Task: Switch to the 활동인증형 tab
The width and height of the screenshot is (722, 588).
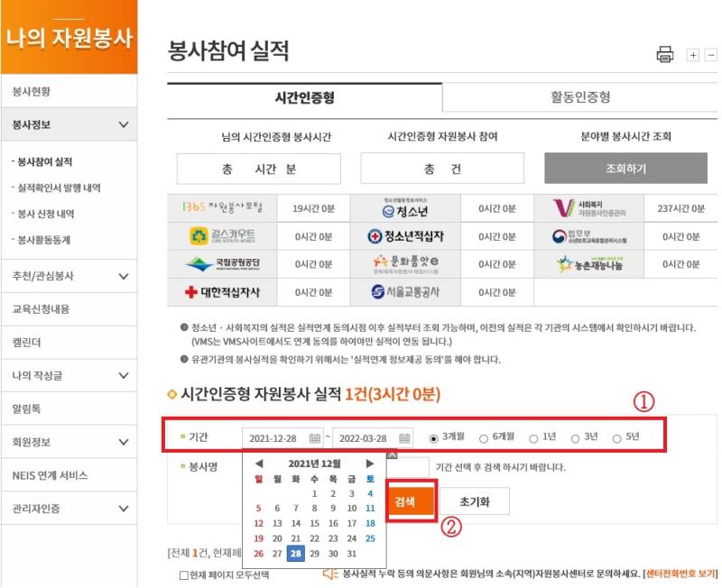Action: click(580, 97)
